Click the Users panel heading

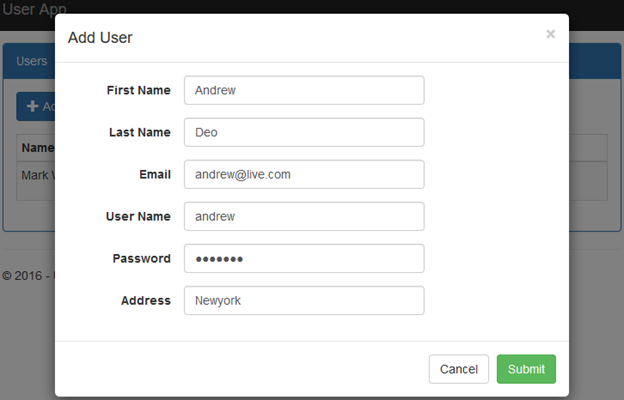pos(32,61)
